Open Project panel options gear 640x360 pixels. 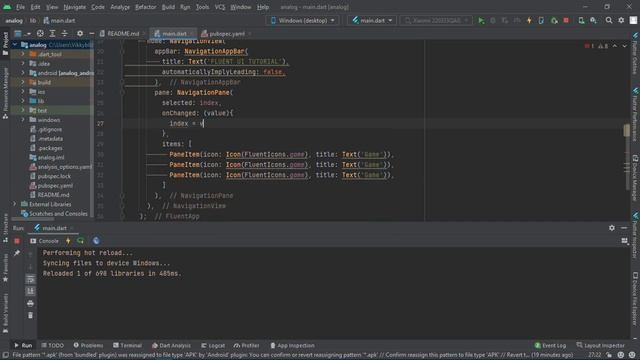(x=80, y=33)
